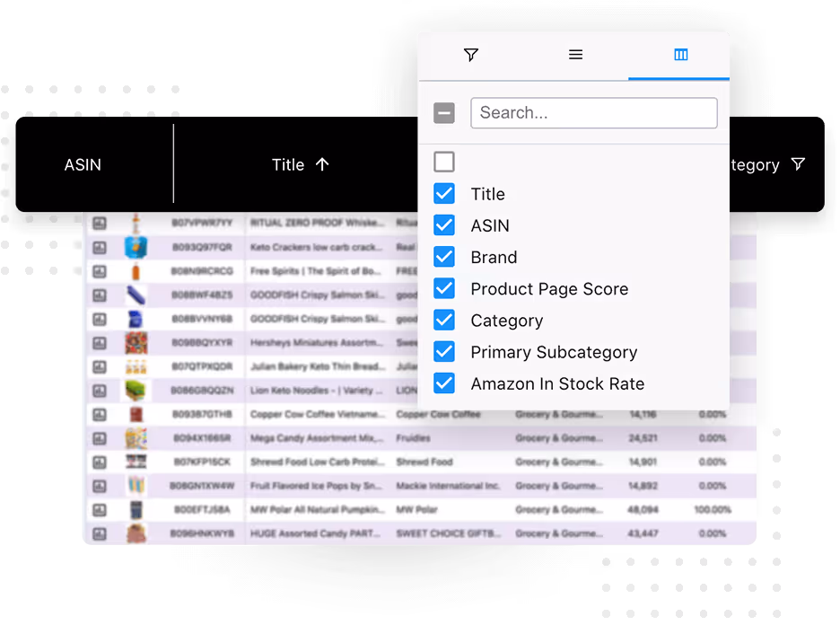Viewport: 840px width, 625px height.
Task: Open the Hersheys Miniatures product thumbnail
Action: click(x=136, y=343)
